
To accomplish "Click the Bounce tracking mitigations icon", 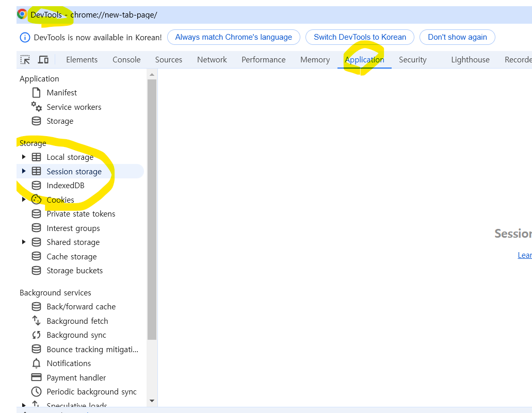I will (x=36, y=349).
